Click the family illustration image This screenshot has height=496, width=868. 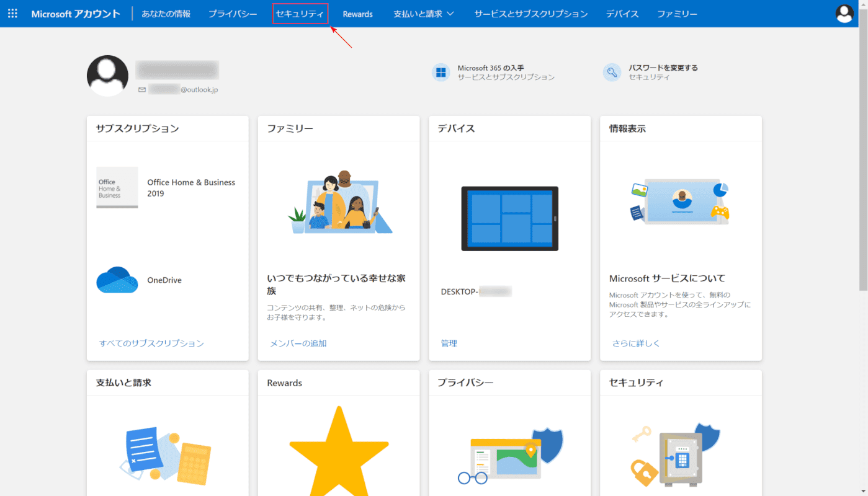[340, 202]
